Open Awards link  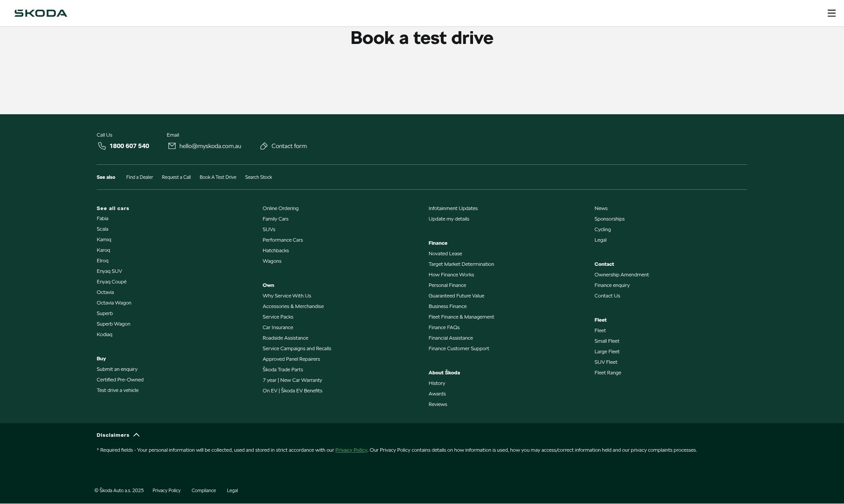(x=437, y=394)
